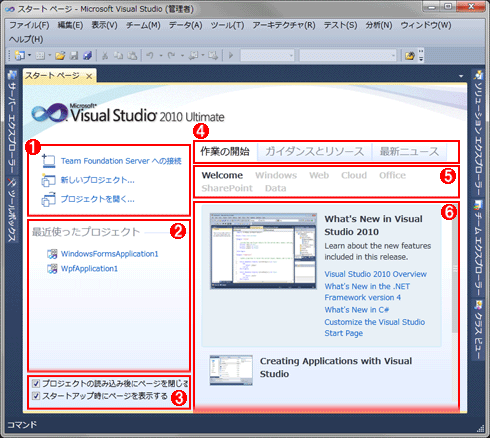Click the プロジェクトを開く icon
490x438 pixels.
(48, 199)
